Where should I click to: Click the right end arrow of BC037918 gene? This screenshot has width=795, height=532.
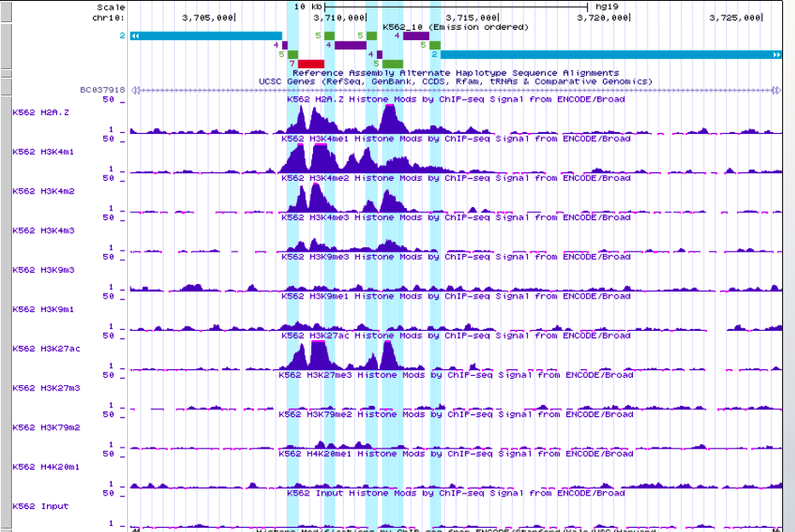777,90
